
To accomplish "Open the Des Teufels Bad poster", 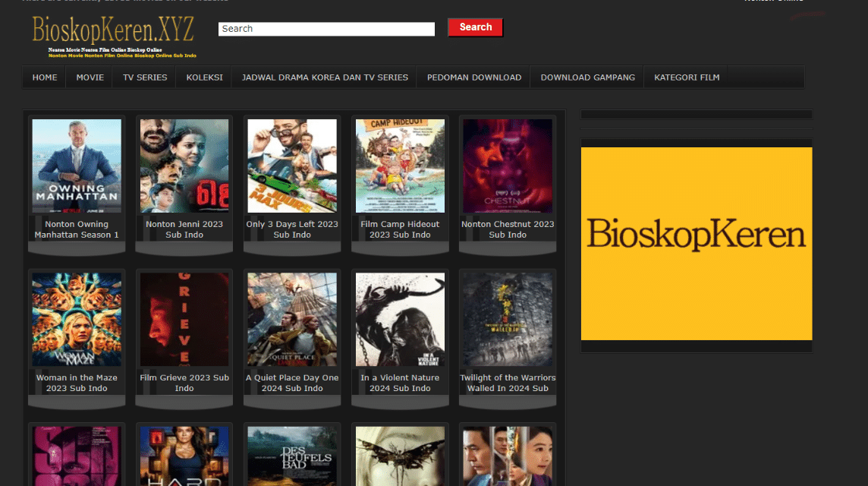I will point(291,456).
